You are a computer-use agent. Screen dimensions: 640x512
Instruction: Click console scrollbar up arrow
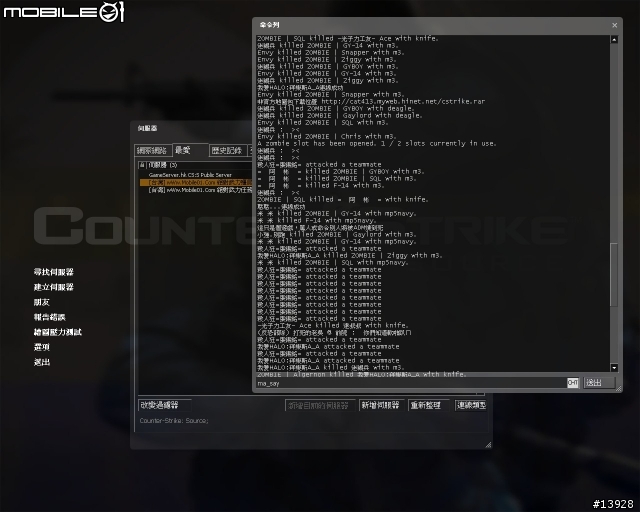tap(614, 40)
